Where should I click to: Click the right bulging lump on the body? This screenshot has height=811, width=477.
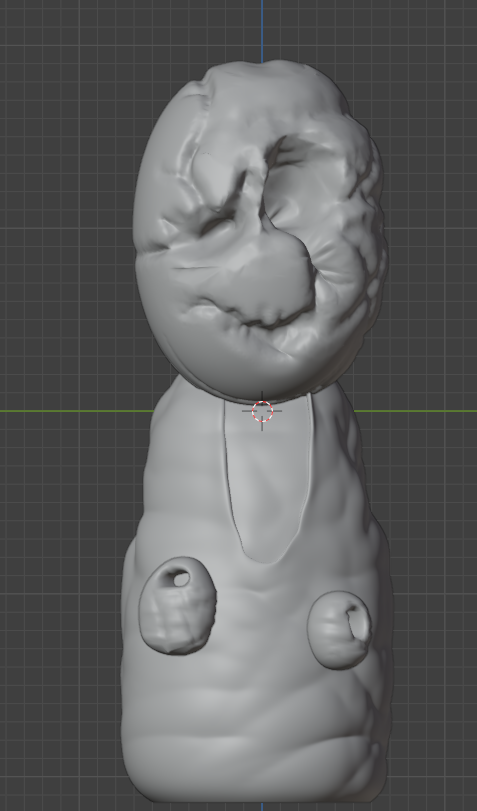point(339,630)
